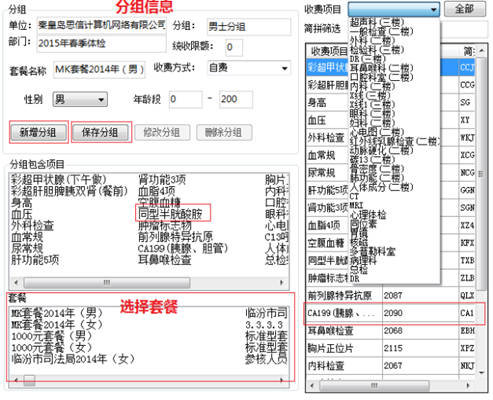Click the 年龄段 maximum field showing 200
Image resolution: width=493 pixels, height=400 pixels.
click(236, 99)
